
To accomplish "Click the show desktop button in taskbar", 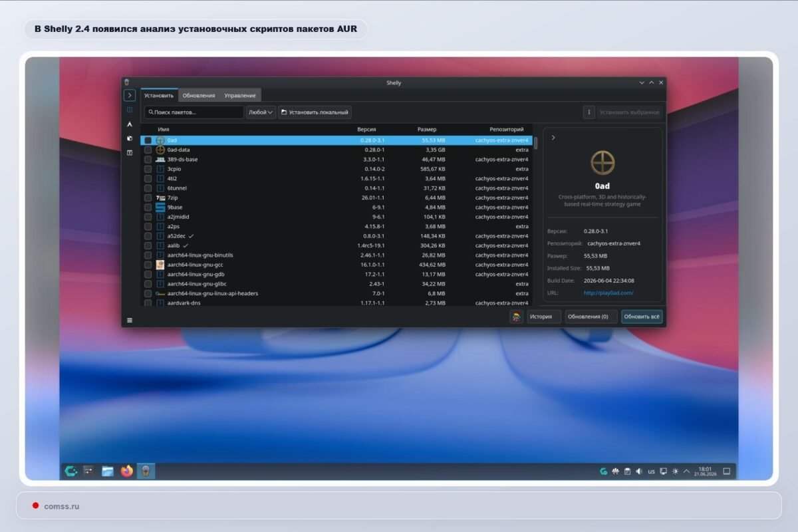I will point(726,471).
